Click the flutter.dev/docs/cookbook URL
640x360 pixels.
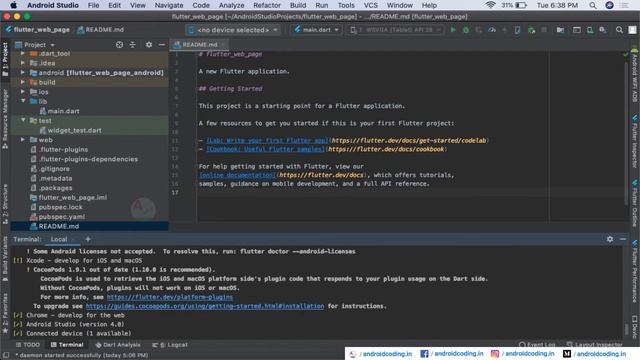tap(386, 149)
